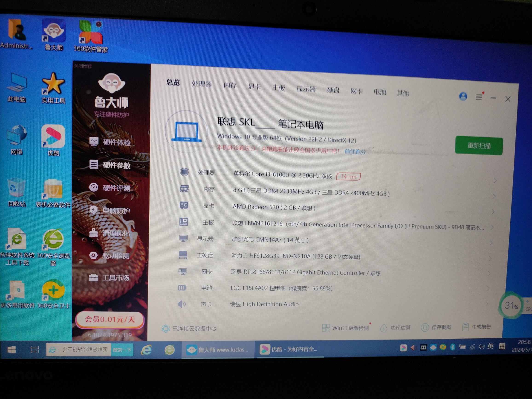The width and height of the screenshot is (532, 399).
Task: Select 实用工具 star desktop icon
Action: [x=53, y=88]
